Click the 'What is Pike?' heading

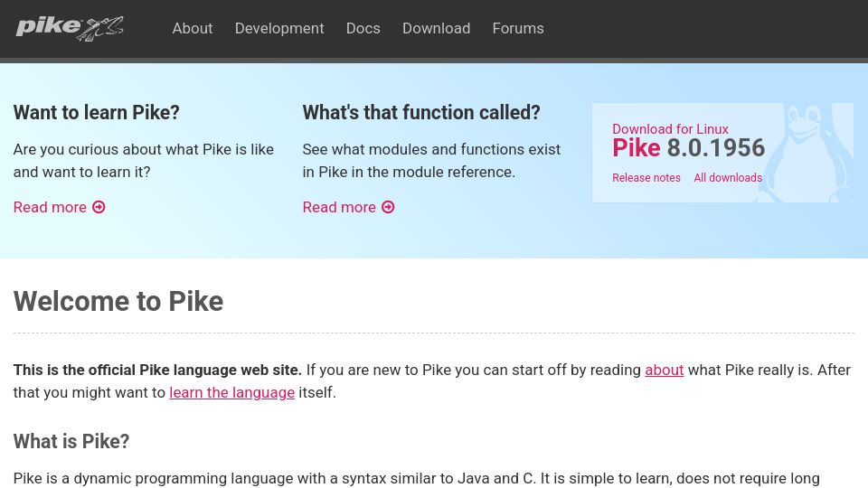pos(71,441)
